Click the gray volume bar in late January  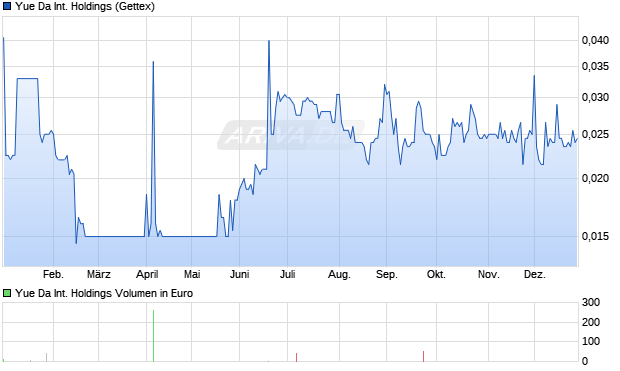(46, 357)
